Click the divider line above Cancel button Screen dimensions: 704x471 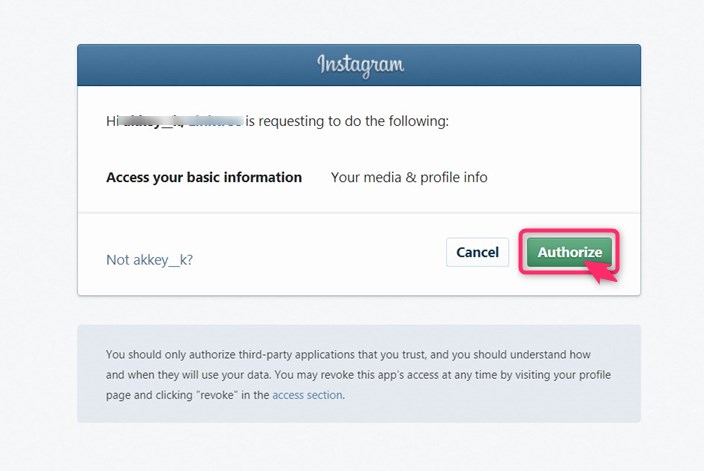click(359, 212)
